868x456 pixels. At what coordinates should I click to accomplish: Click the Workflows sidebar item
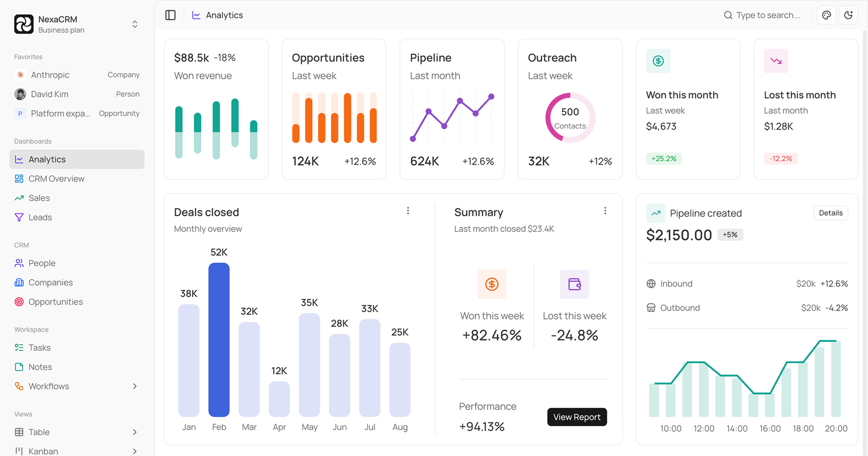77,386
